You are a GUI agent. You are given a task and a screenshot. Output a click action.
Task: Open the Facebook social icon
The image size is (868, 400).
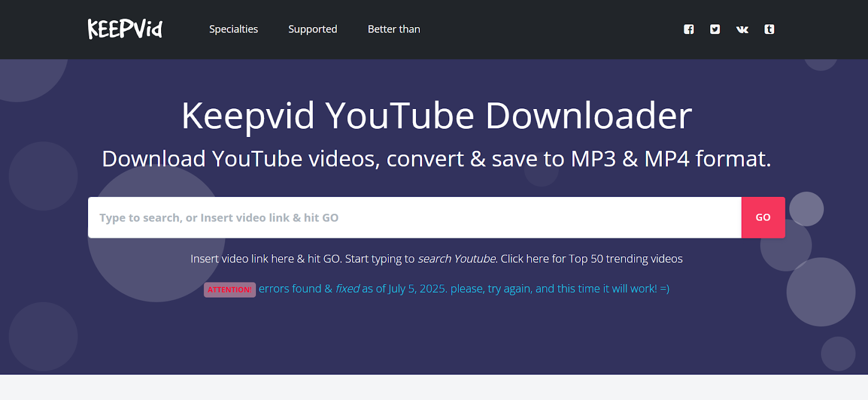click(689, 29)
